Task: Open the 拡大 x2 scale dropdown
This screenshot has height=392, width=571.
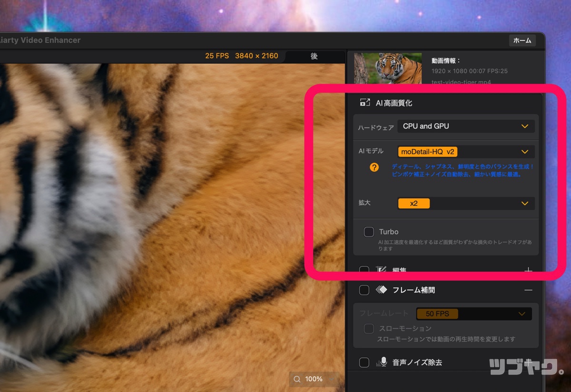Action: point(466,203)
